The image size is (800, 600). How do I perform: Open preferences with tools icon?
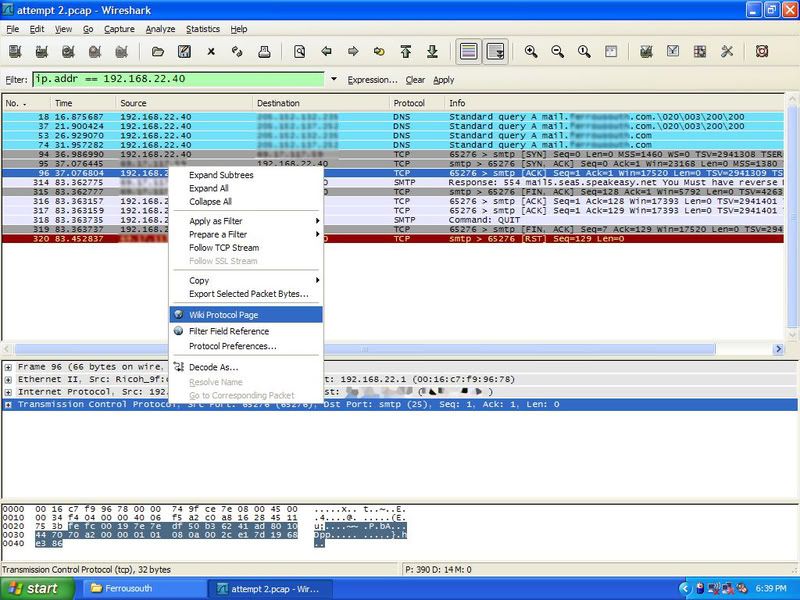(x=727, y=51)
